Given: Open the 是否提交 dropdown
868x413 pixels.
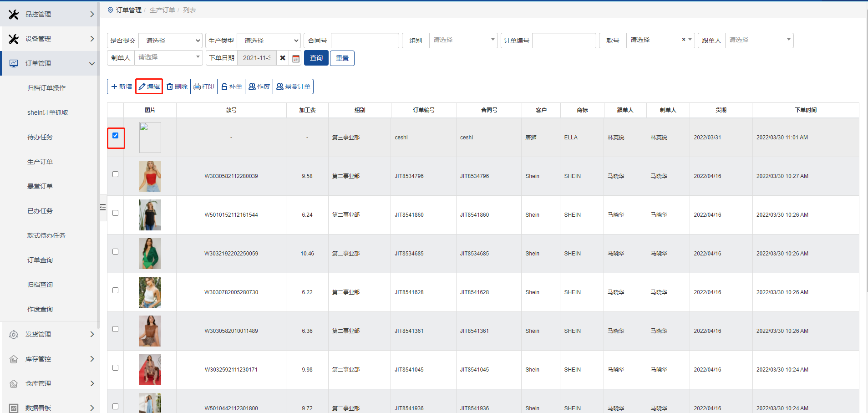Looking at the screenshot, I should [170, 41].
